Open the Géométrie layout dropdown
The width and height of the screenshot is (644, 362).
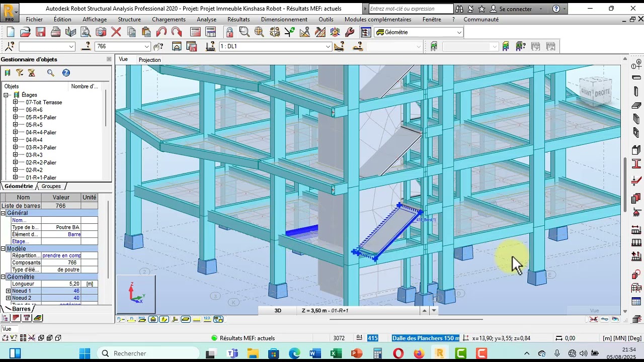click(459, 32)
